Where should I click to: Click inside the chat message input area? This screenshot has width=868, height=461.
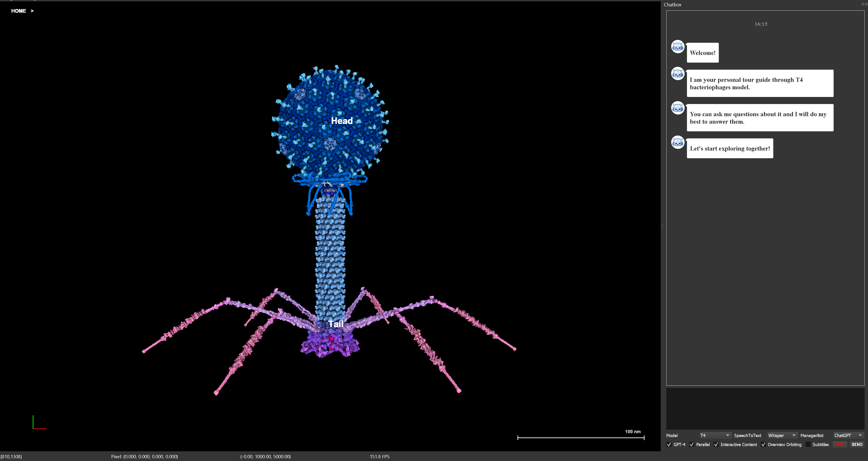765,408
